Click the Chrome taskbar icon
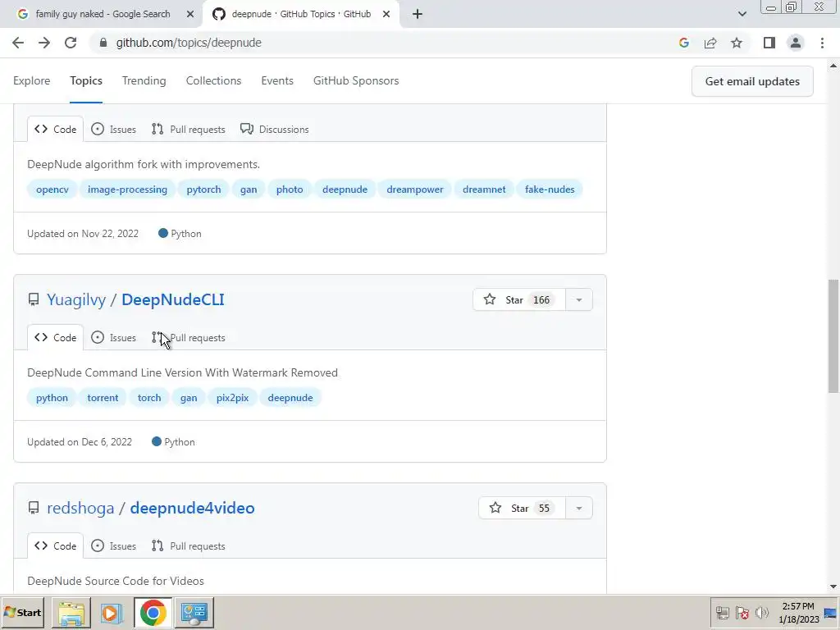 point(153,613)
